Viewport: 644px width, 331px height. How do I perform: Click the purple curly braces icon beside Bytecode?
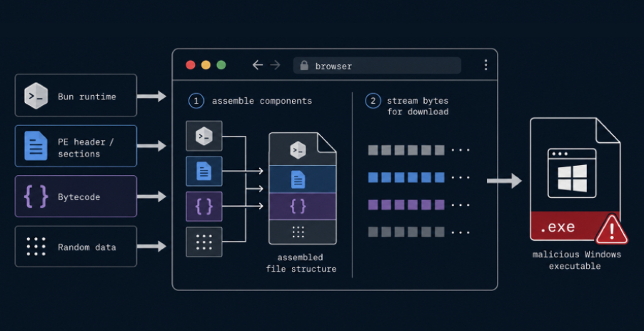click(36, 196)
